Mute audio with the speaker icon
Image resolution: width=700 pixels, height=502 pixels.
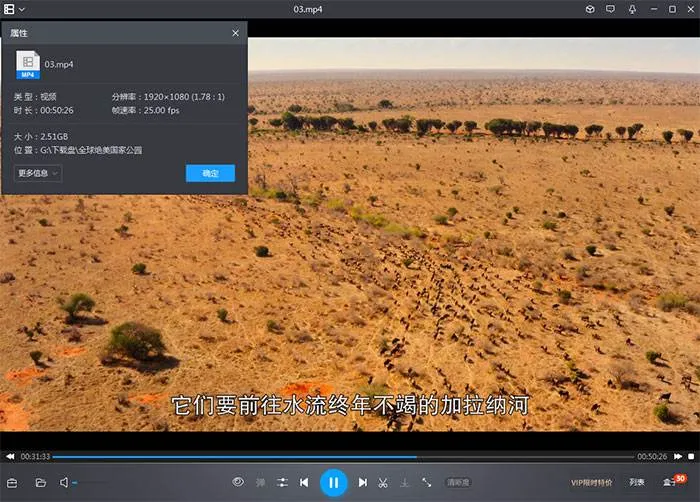click(x=64, y=482)
